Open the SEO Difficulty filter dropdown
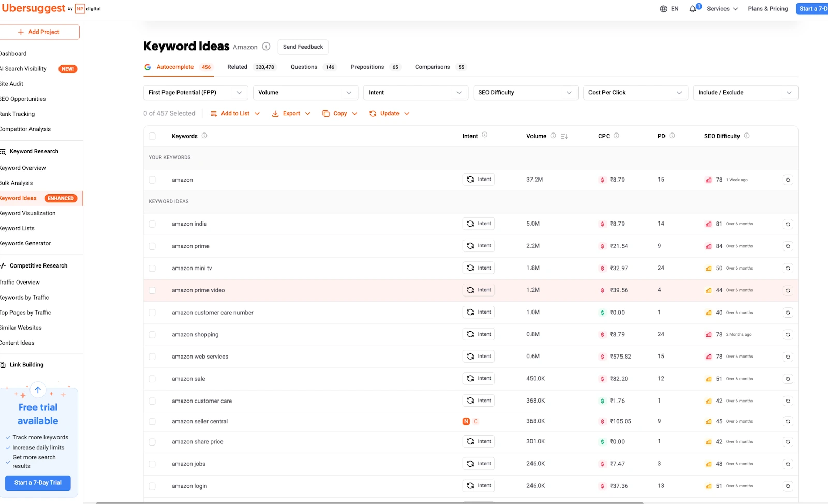Screen dimensions: 828x504 (x=525, y=93)
